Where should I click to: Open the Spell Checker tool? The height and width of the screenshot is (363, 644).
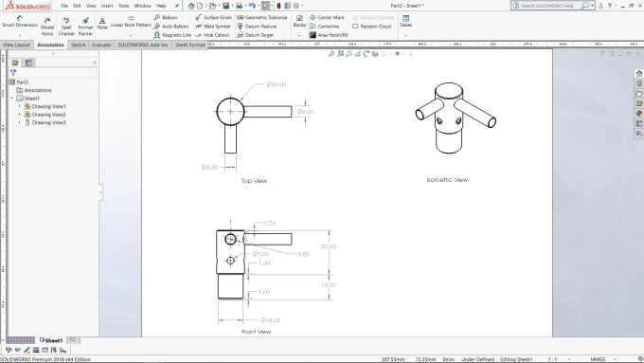tap(66, 27)
